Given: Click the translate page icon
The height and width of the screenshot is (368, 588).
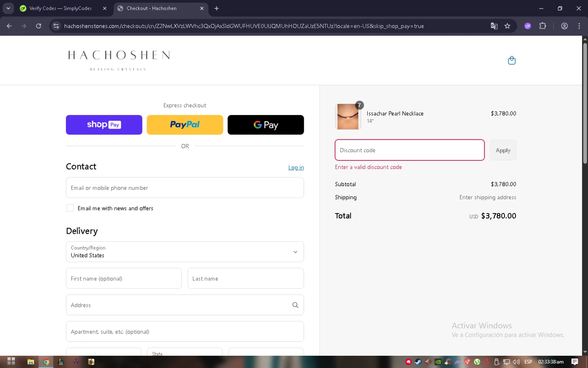Looking at the screenshot, I should [494, 26].
